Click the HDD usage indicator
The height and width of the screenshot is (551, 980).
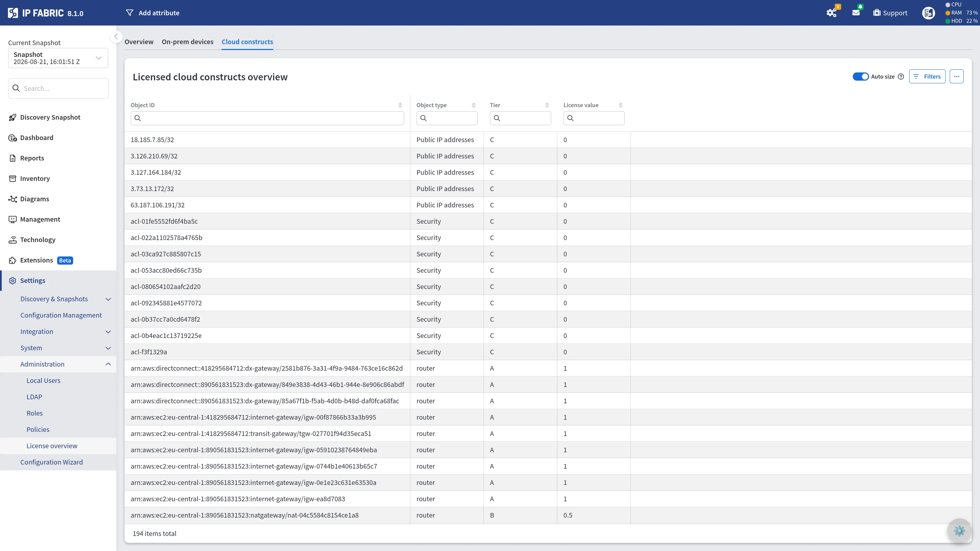pyautogui.click(x=961, y=21)
